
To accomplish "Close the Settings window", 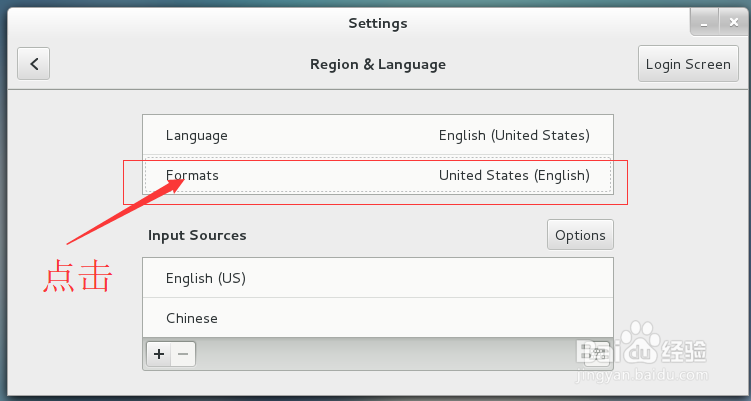I will pyautogui.click(x=733, y=22).
